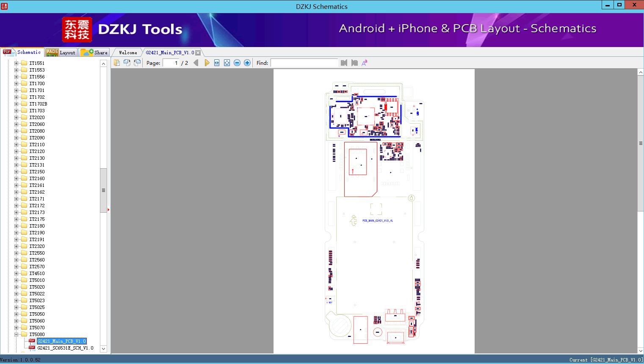Screen dimensions: 644x364
Task: Expand the IT1702B folder node
Action: tap(17, 104)
